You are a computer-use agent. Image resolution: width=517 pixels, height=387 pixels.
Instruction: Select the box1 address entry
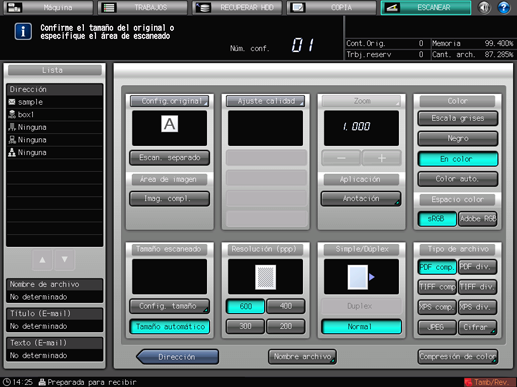(x=55, y=115)
